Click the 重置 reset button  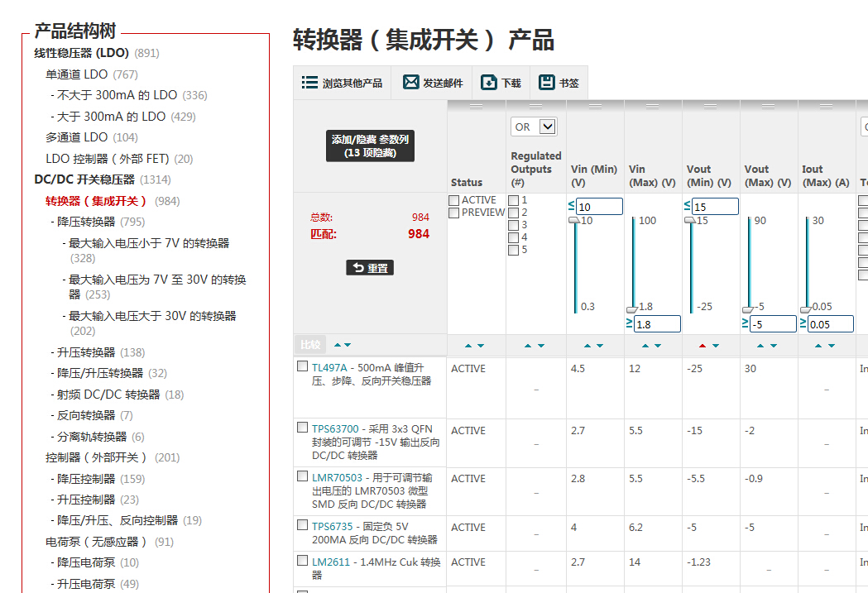click(x=370, y=268)
